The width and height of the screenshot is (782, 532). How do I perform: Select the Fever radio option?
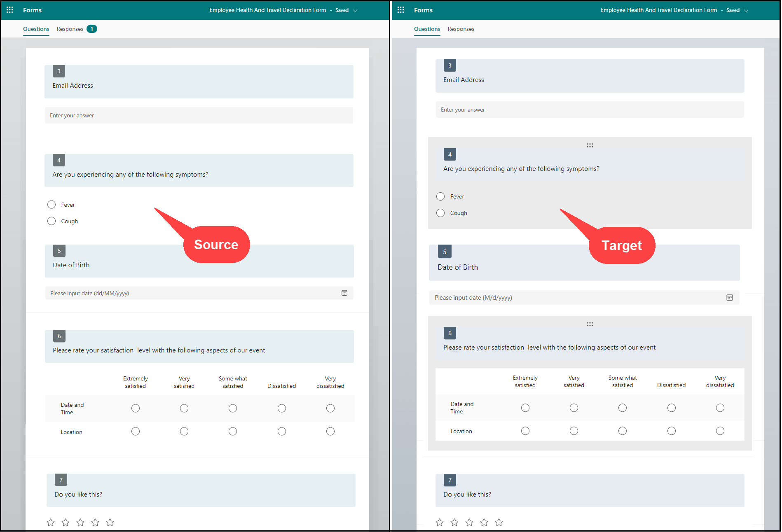click(x=51, y=204)
